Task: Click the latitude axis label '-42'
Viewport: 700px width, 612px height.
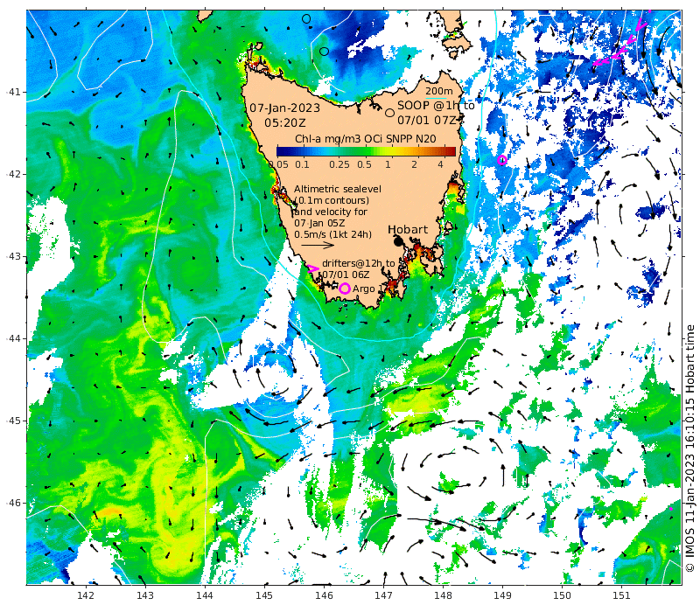Action: pyautogui.click(x=13, y=174)
